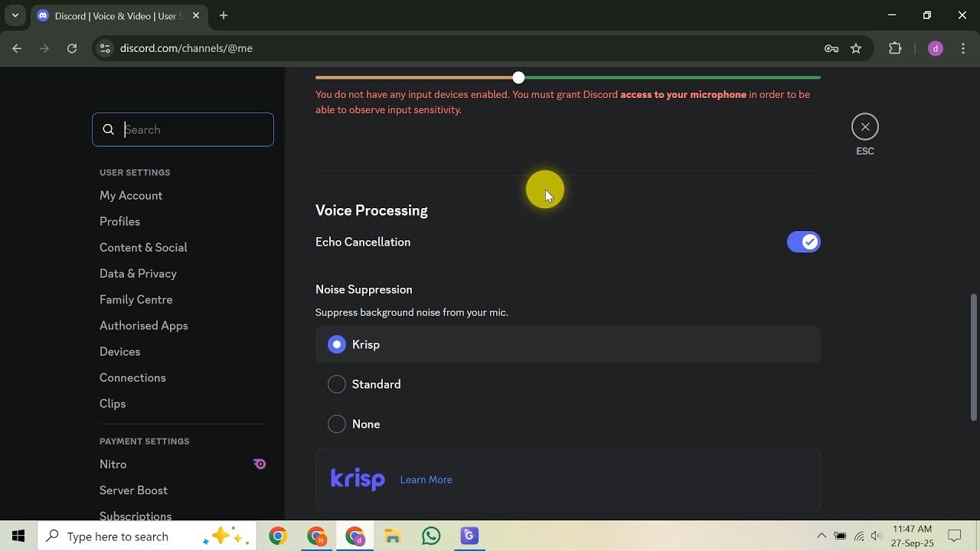Click the search magnifier icon in settings sidebar
Screen dimensions: 980x551
point(109,129)
